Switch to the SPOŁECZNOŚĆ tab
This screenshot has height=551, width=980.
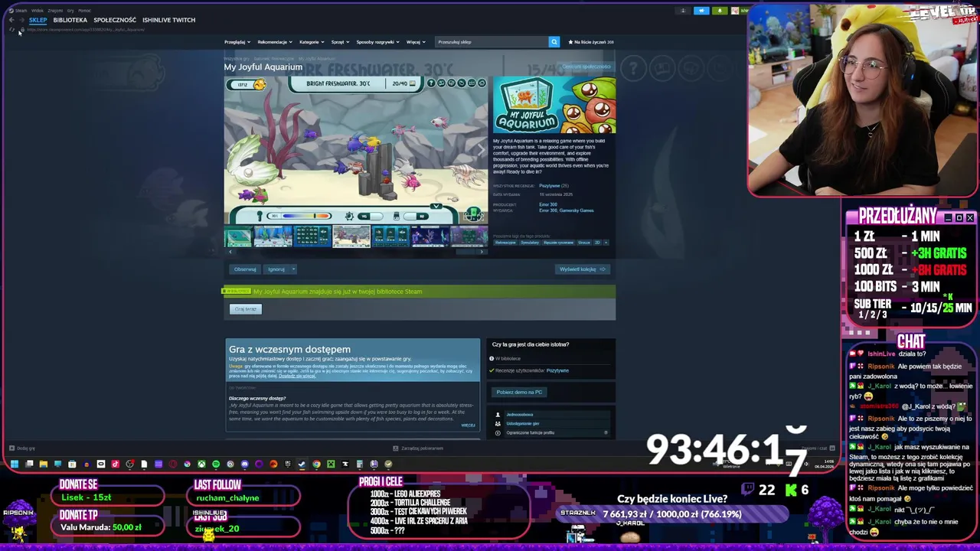[x=115, y=20]
